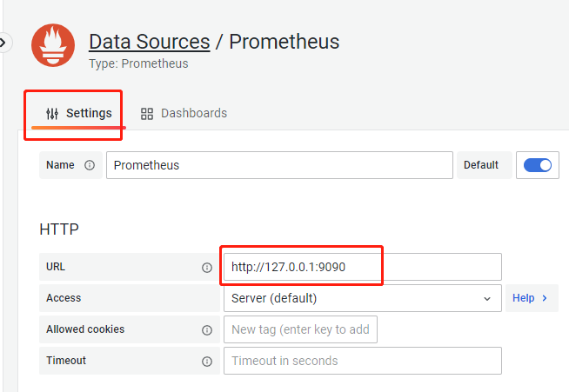Toggle the Default data source switch
This screenshot has width=569, height=392.
click(x=538, y=165)
